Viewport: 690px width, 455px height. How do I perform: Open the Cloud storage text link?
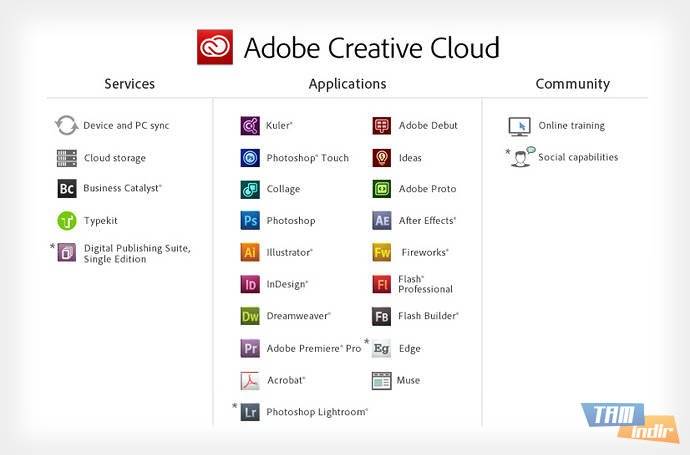tap(114, 158)
